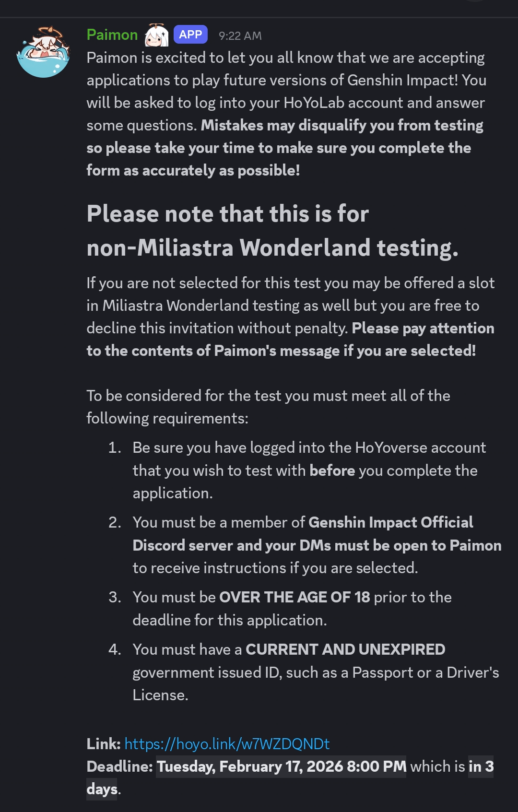Click the 9:22 AM message timestamp
Viewport: 518px width, 812px height.
[240, 36]
